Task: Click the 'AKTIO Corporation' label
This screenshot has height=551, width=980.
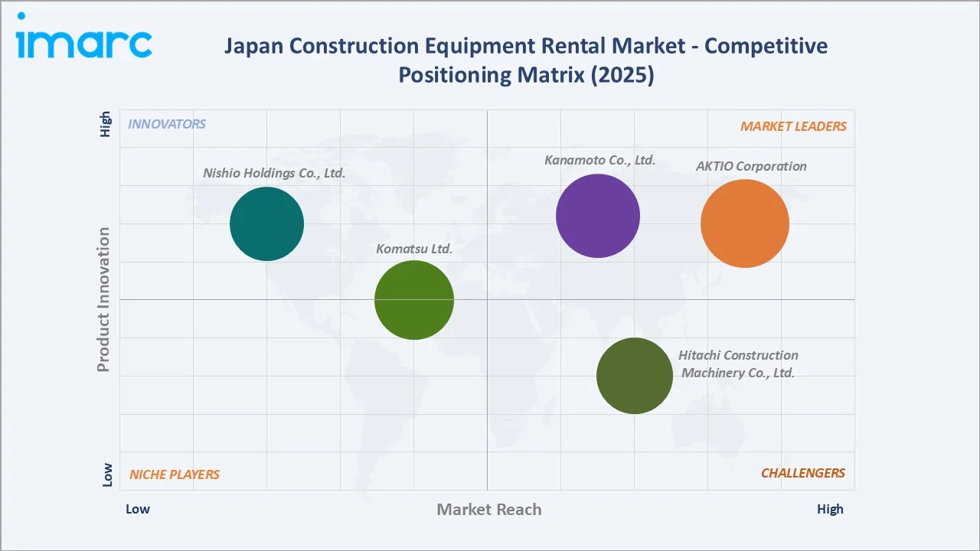Action: pyautogui.click(x=751, y=166)
